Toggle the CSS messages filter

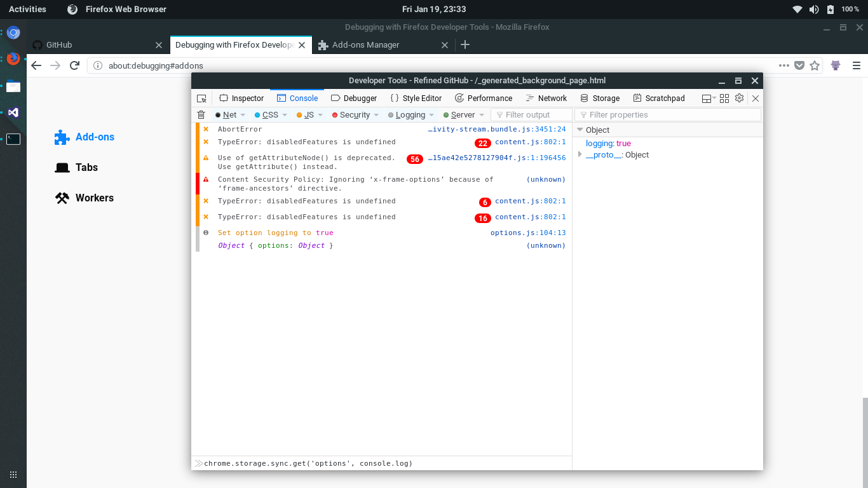click(267, 115)
